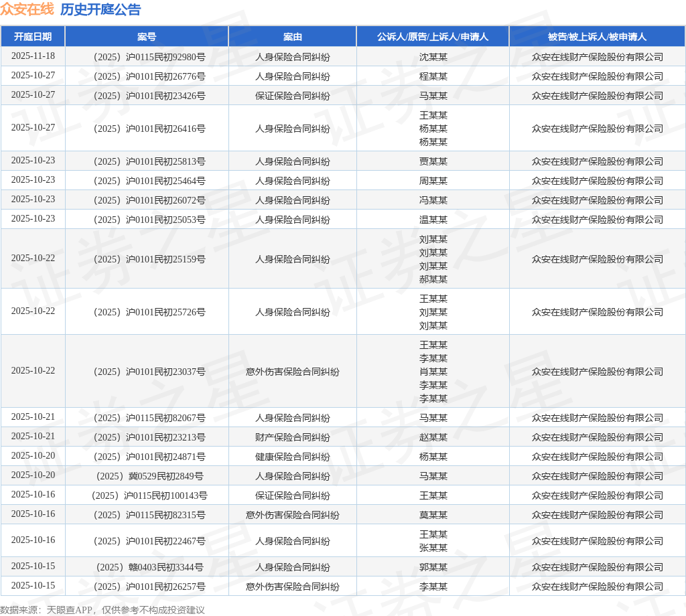Viewport: 686px width, 616px height.
Task: Click date 2025-10-21 in the 23213号 row
Action: (33, 437)
